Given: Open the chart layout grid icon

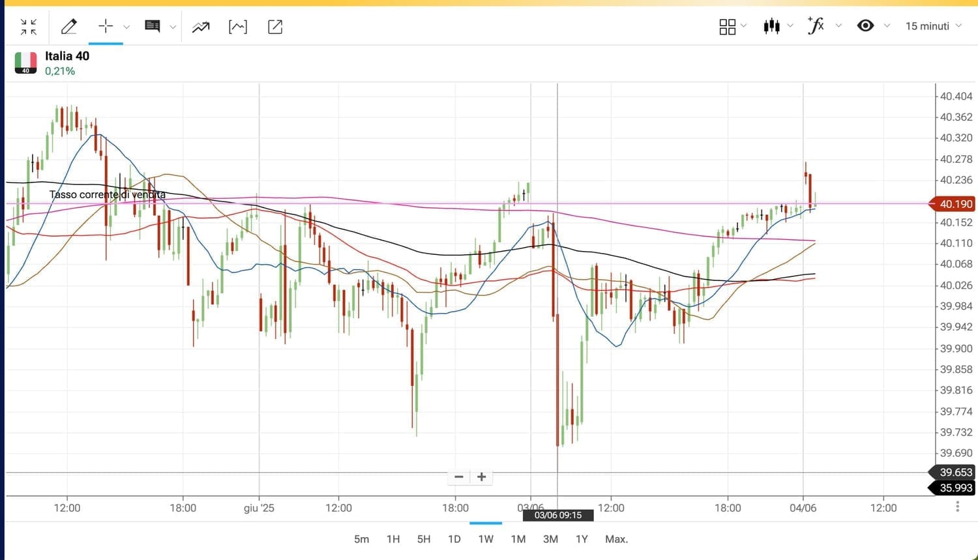Looking at the screenshot, I should coord(727,26).
